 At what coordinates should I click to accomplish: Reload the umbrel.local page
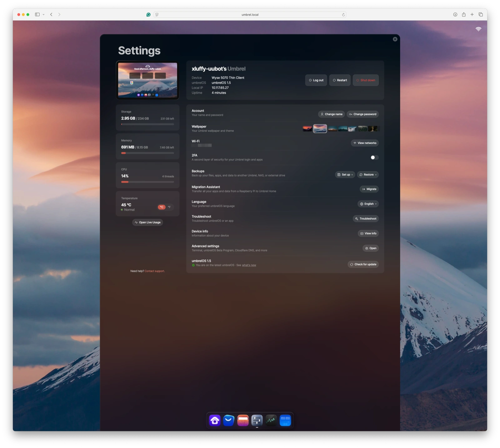343,15
